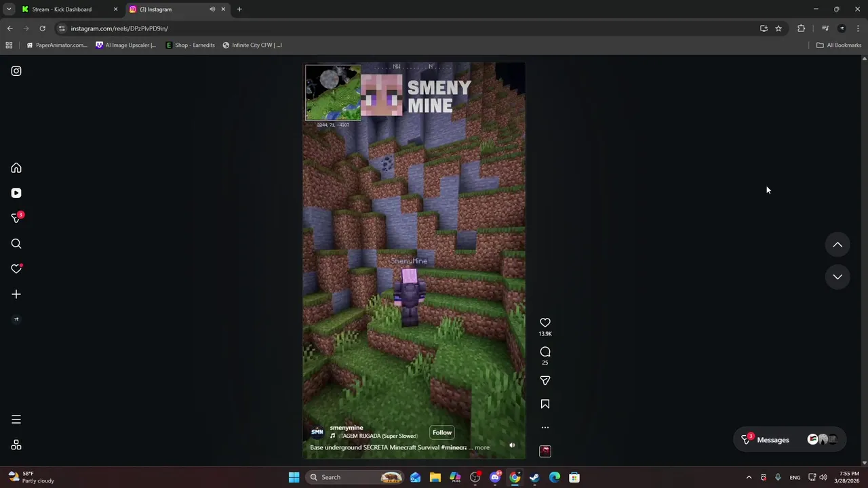Image resolution: width=868 pixels, height=488 pixels.
Task: Open PaperAnimator bookmark
Action: point(57,45)
